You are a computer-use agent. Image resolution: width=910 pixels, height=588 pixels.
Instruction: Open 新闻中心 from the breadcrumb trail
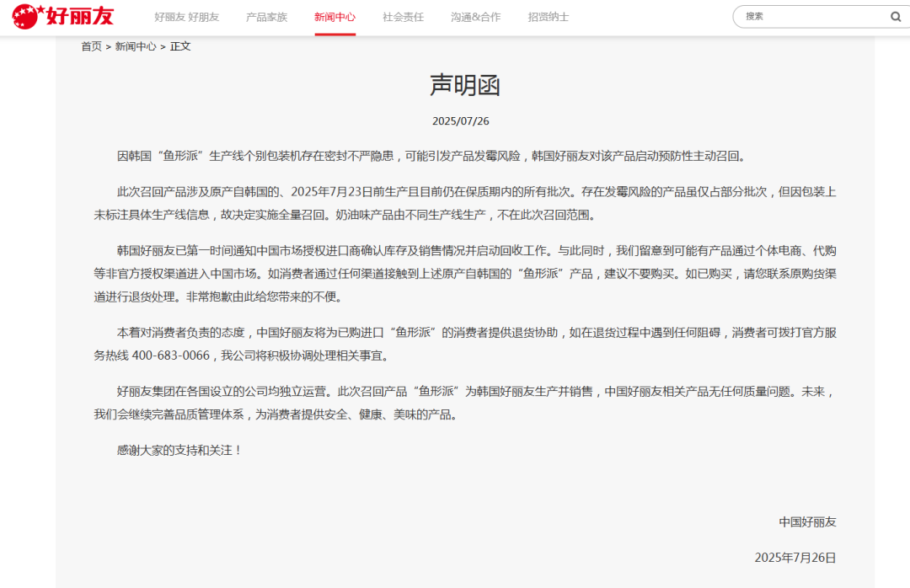pos(135,46)
